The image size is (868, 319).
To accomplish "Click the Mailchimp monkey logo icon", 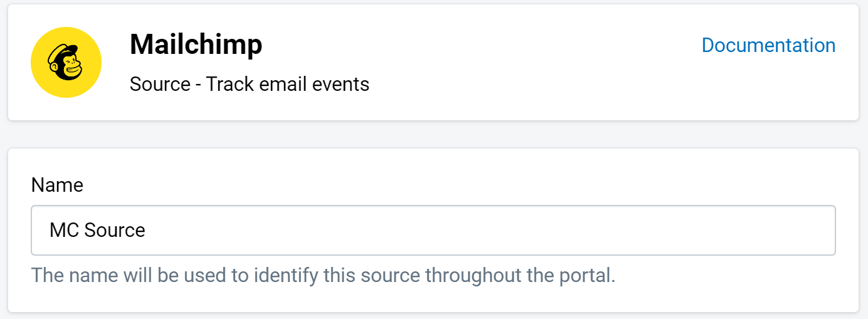I will [66, 62].
